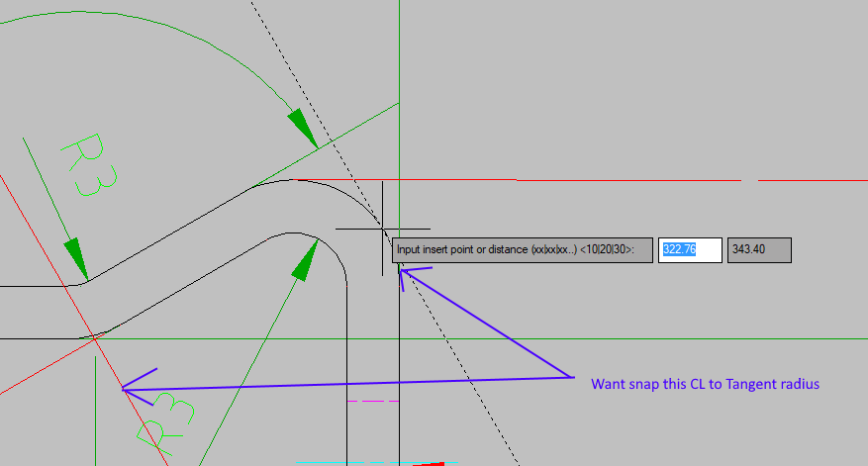This screenshot has width=868, height=466.
Task: Click the highlighted 322.76 distance input field
Action: [690, 250]
